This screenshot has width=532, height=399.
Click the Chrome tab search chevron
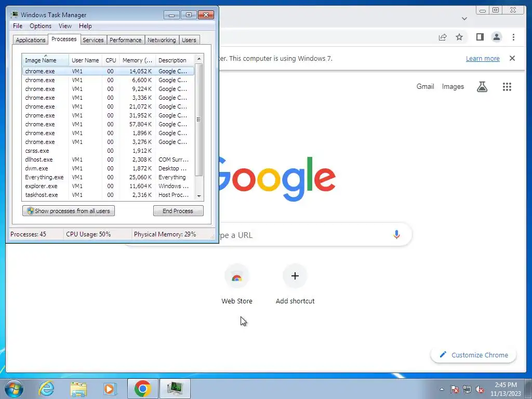(x=464, y=19)
